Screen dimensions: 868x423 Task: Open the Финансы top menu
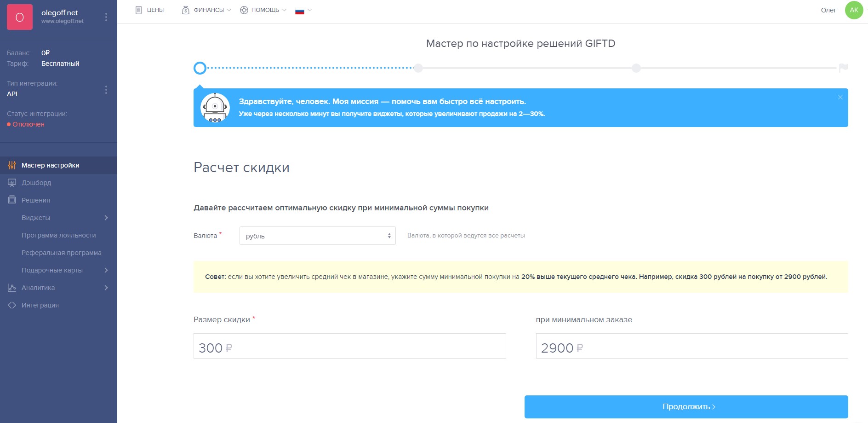click(x=206, y=10)
